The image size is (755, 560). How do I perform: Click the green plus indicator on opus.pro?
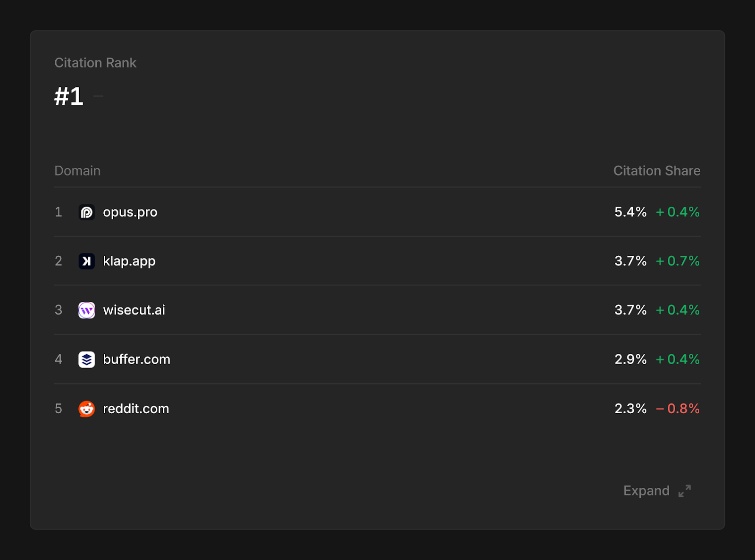pyautogui.click(x=677, y=212)
